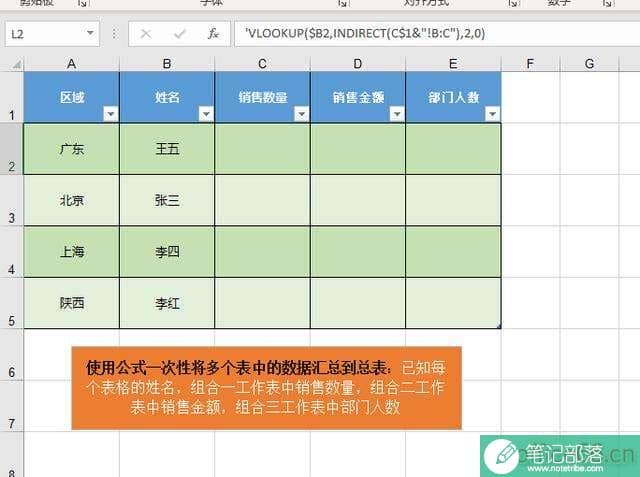Image resolution: width=640 pixels, height=477 pixels.
Task: Click the cell containing 王五
Action: point(167,149)
